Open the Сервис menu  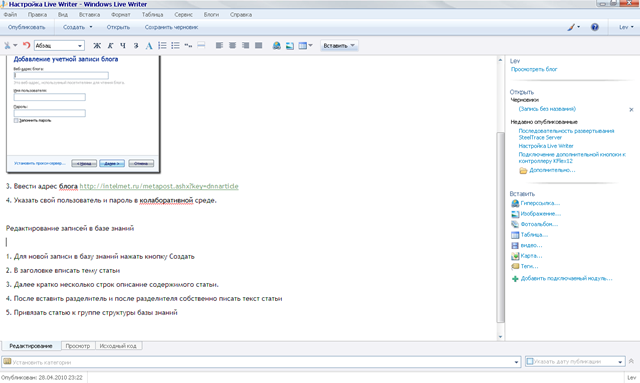(x=183, y=15)
